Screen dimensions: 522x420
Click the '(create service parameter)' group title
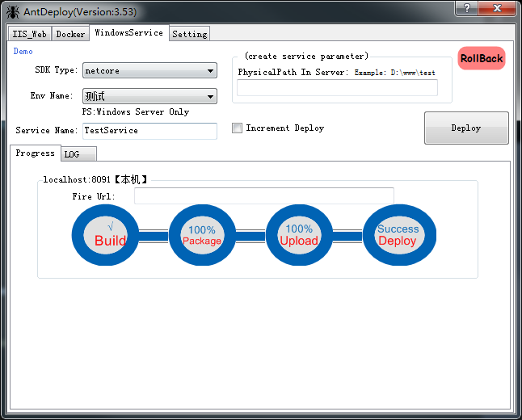(x=306, y=56)
